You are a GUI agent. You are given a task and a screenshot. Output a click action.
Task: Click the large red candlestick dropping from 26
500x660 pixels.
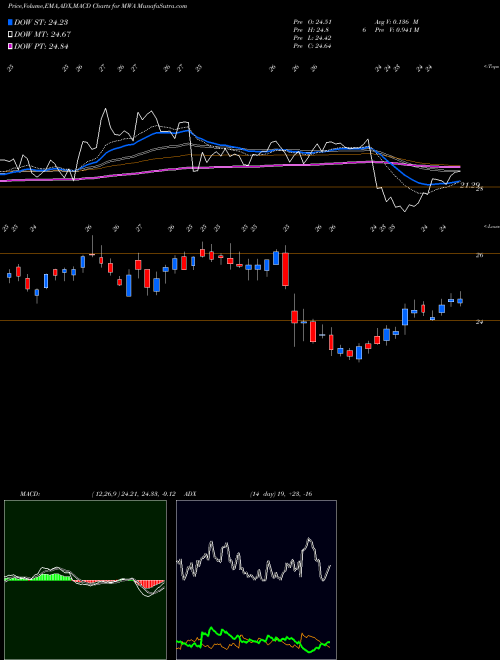285,269
